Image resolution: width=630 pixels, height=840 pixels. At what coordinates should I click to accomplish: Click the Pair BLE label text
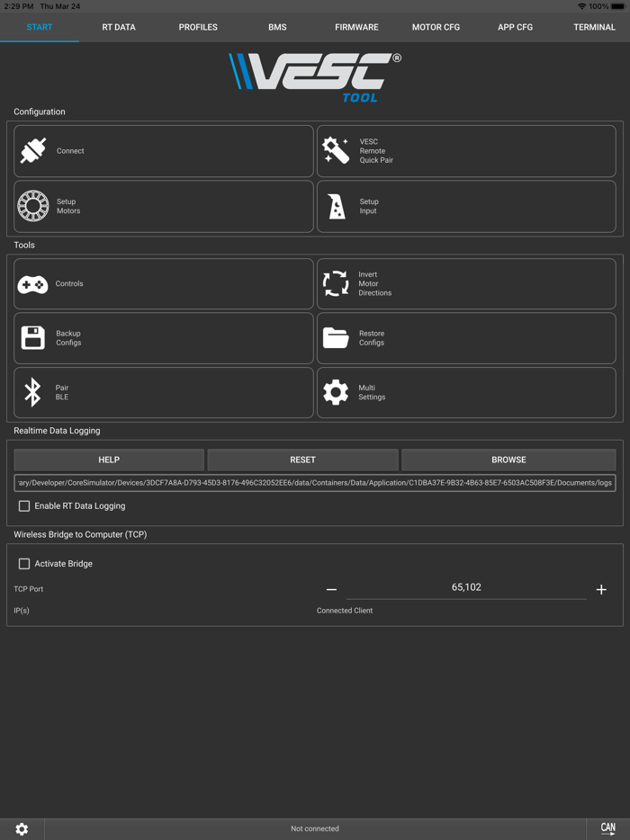62,392
